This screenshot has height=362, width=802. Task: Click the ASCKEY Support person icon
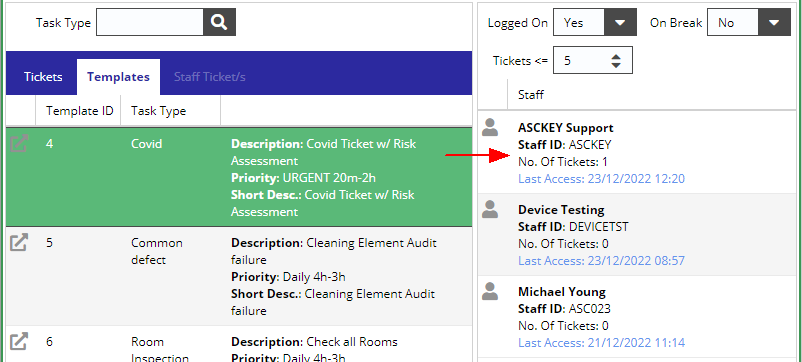coord(490,127)
